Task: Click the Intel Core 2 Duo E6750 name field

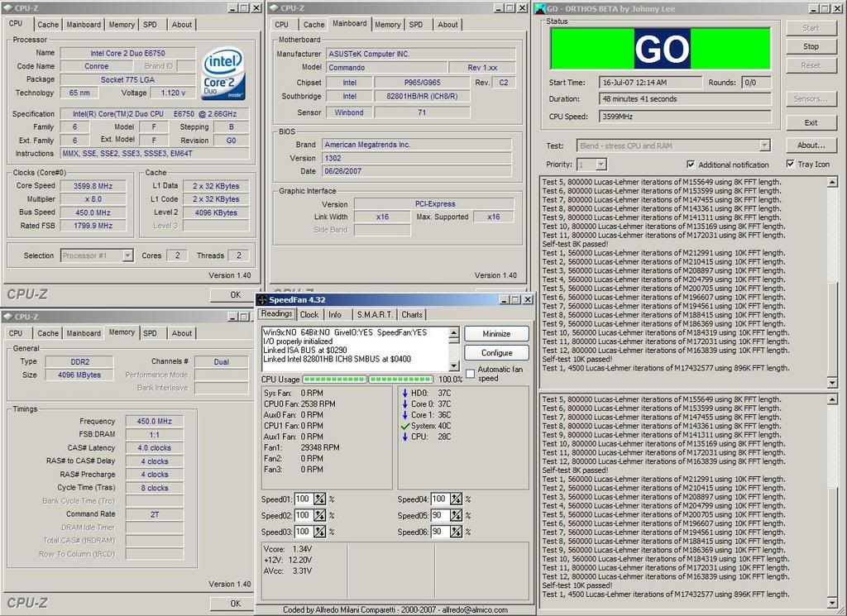Action: (127, 53)
